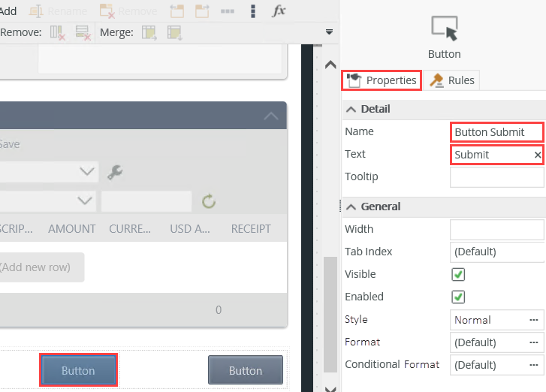Click the green refresh icon
This screenshot has width=546, height=392.
209,201
